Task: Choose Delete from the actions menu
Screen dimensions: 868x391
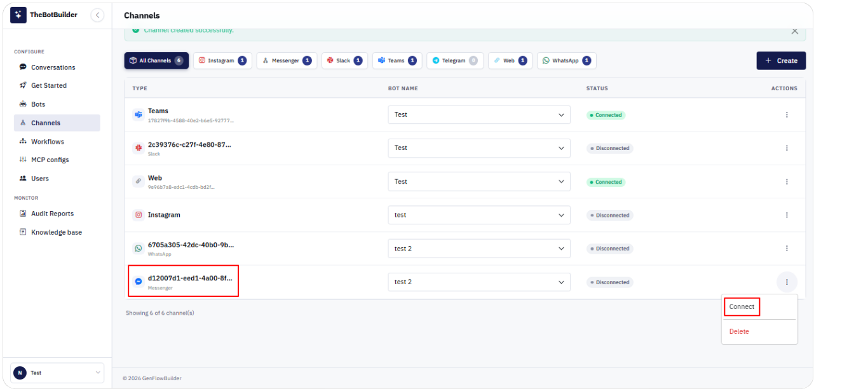Action: 739,331
